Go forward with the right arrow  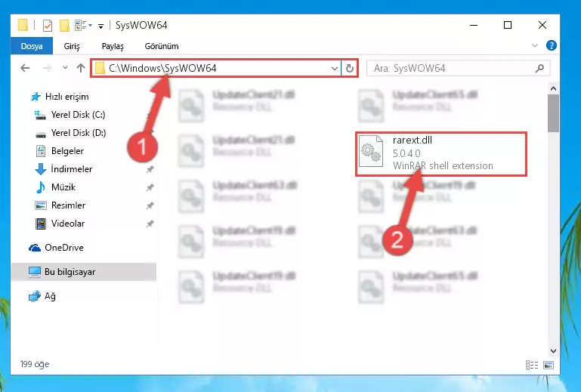pyautogui.click(x=47, y=68)
